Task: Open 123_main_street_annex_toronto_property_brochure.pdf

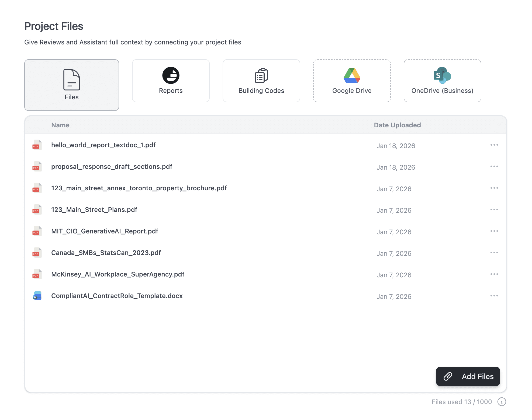Action: (139, 188)
